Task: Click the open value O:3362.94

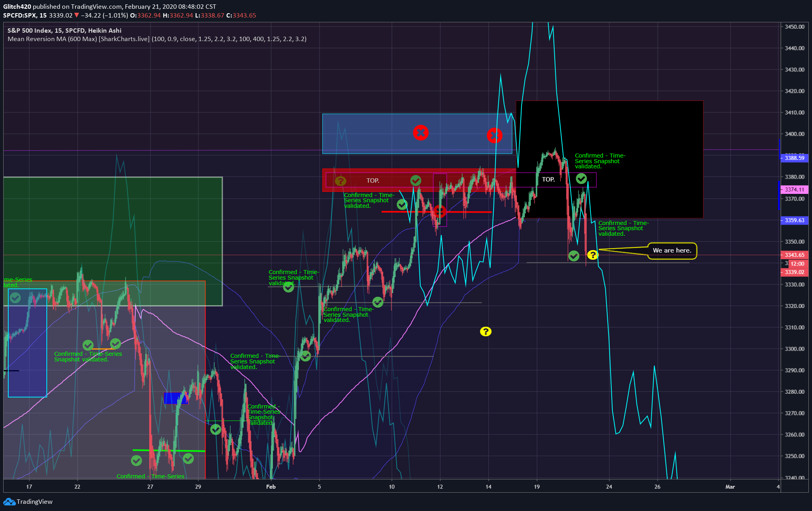Action: pyautogui.click(x=146, y=16)
